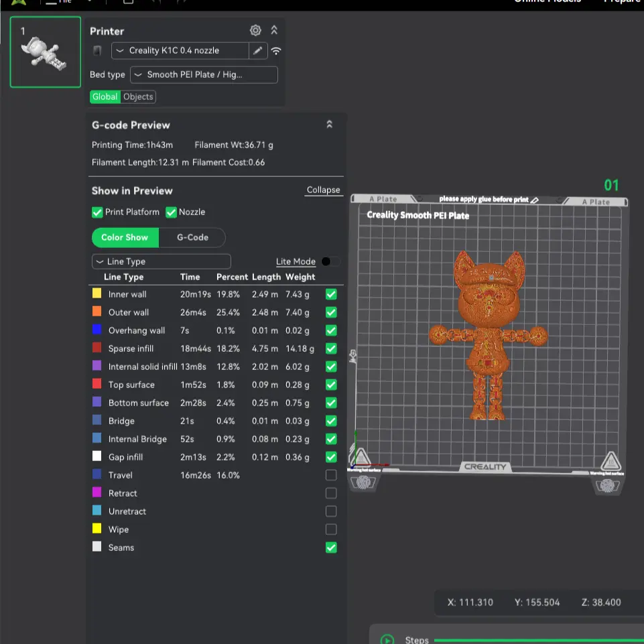Enable Retract visibility checkbox
This screenshot has height=644, width=644.
(331, 493)
